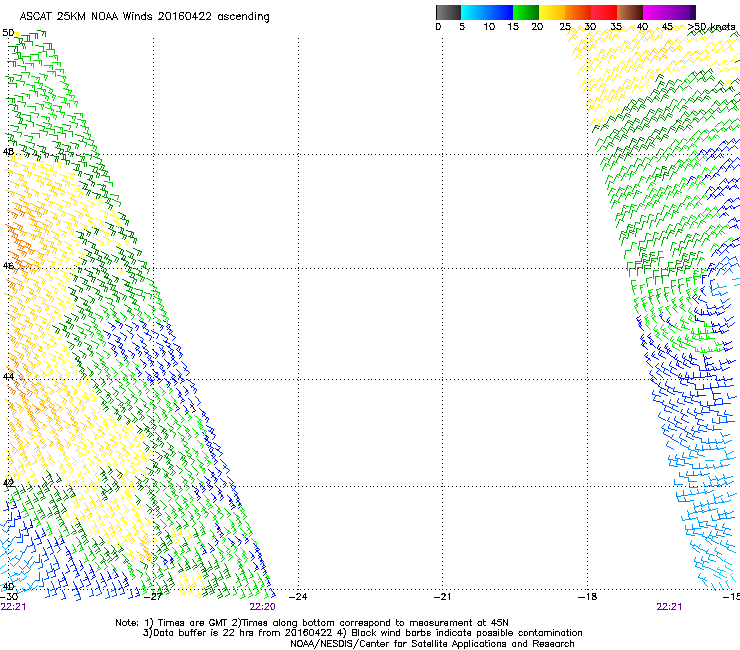
Task: Click the magenta 40-45 knots legend segment
Action: (656, 12)
